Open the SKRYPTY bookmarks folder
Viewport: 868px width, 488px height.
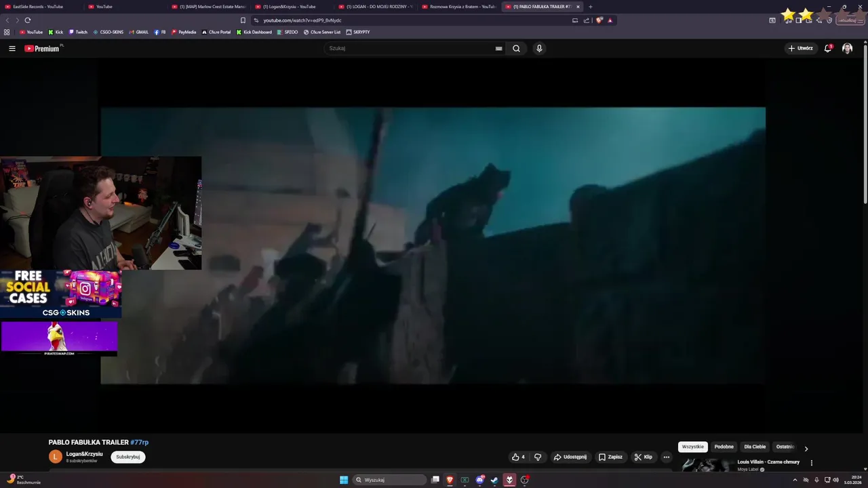358,32
